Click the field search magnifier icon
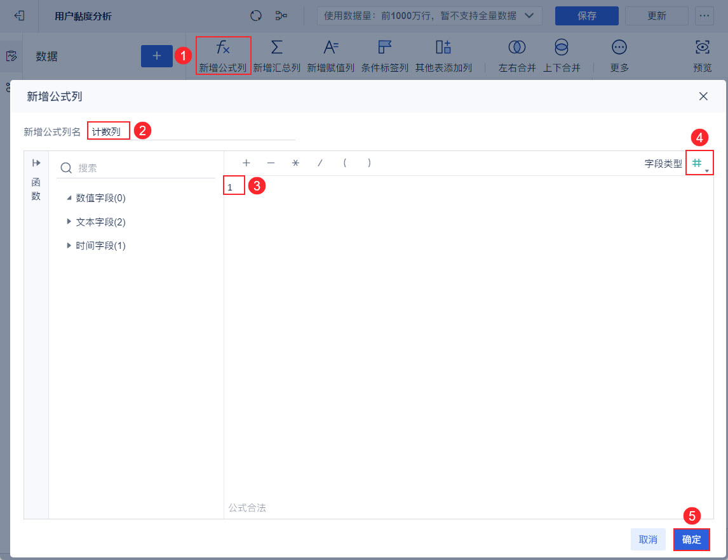Image resolution: width=728 pixels, height=560 pixels. [67, 168]
